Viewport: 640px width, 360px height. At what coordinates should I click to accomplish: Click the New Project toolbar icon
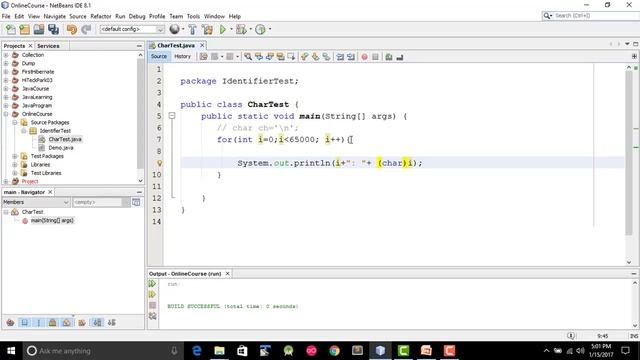(x=24, y=29)
